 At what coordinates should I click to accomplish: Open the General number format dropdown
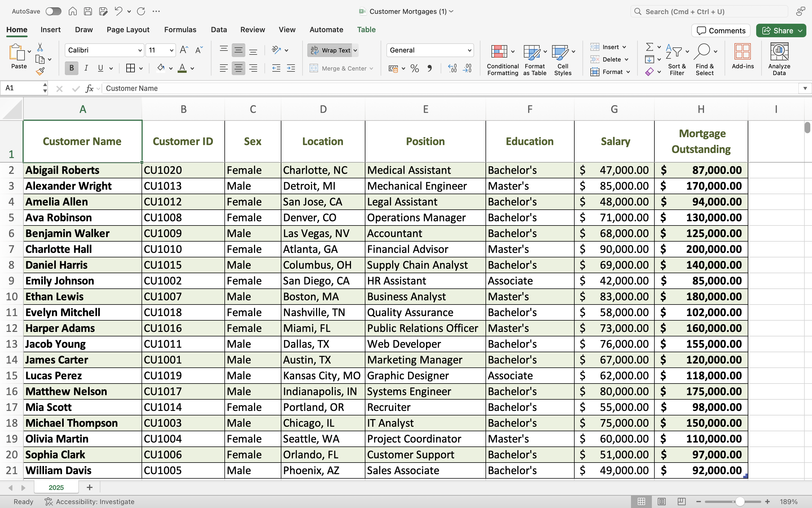469,51
